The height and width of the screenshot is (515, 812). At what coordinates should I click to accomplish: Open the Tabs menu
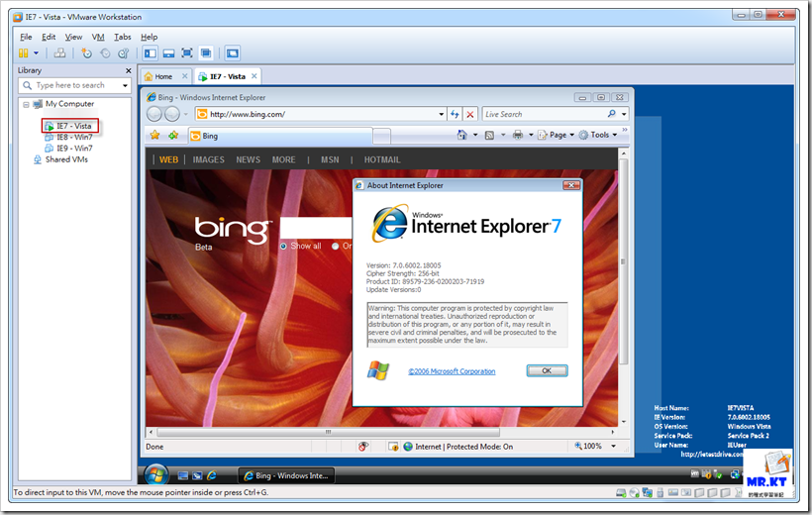point(122,37)
